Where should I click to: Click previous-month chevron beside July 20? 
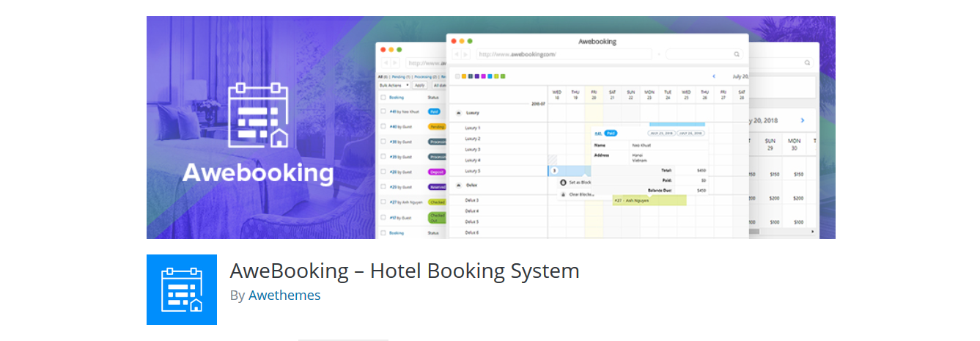(x=714, y=76)
